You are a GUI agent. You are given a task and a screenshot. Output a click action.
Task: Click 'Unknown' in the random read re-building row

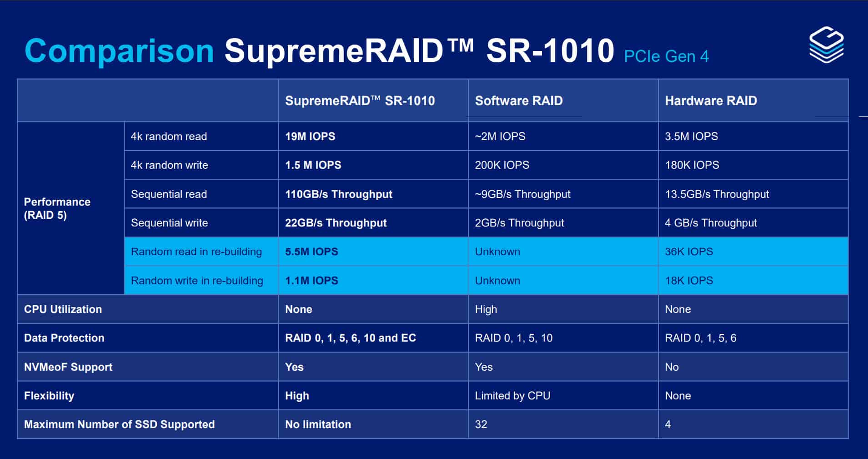(x=497, y=252)
